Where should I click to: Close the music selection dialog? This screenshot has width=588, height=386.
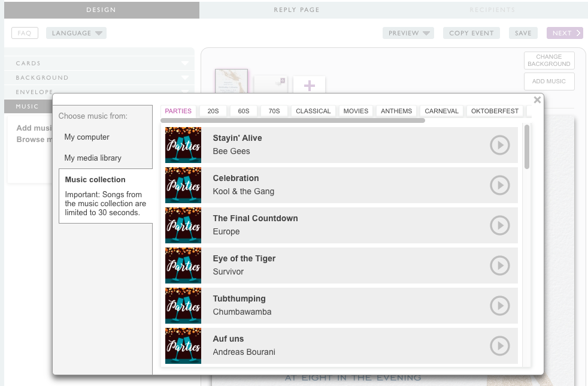pyautogui.click(x=537, y=100)
